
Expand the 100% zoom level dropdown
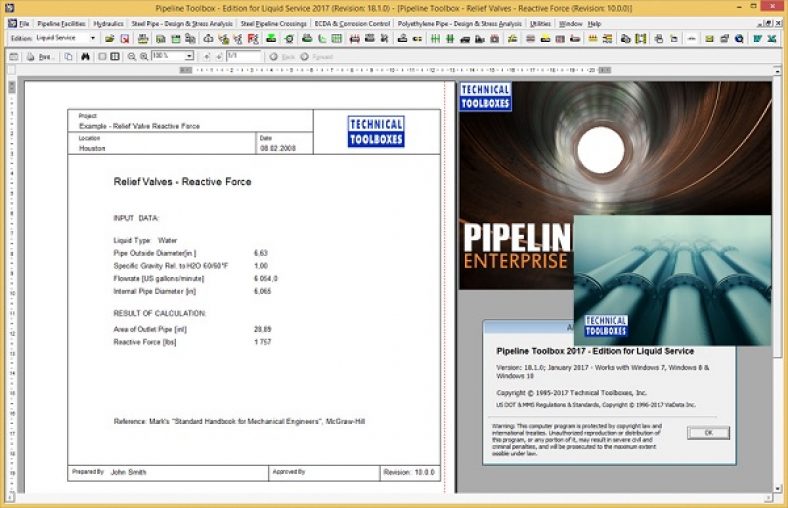189,56
